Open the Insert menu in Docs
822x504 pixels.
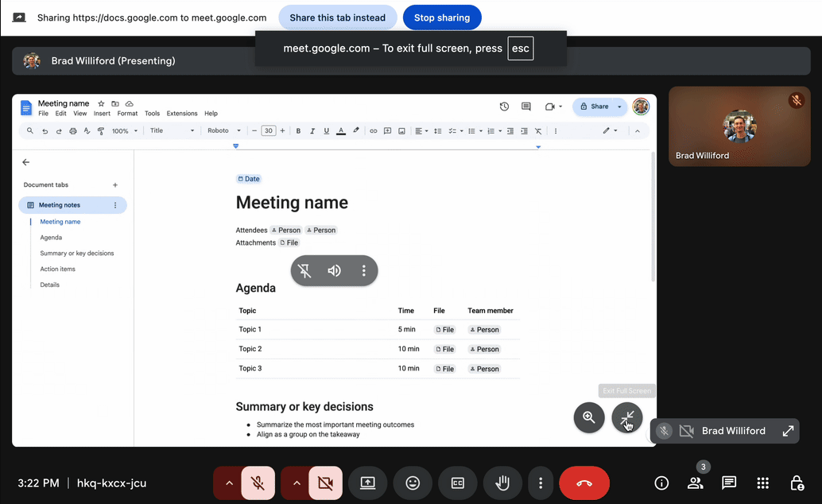102,114
